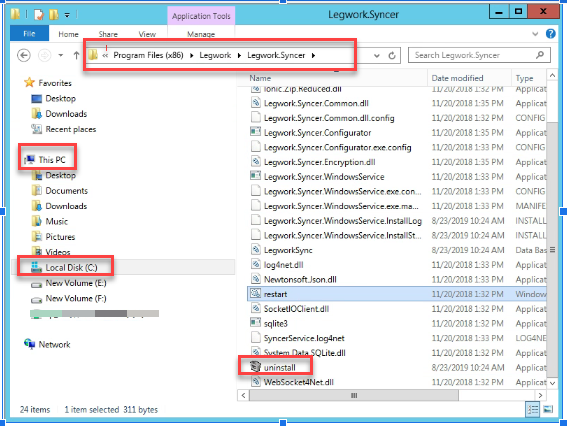The height and width of the screenshot is (428, 567).
Task: Click the New folder quick access icon
Action: [54, 14]
